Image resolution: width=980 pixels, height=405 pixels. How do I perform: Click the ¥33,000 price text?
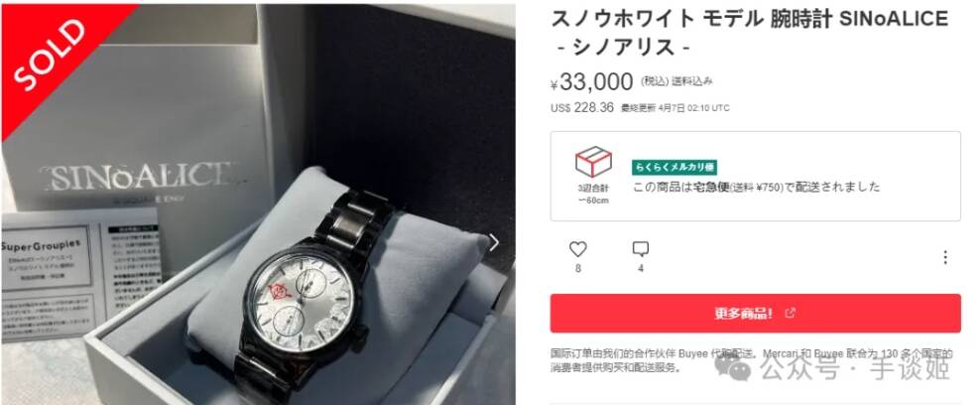tap(592, 81)
